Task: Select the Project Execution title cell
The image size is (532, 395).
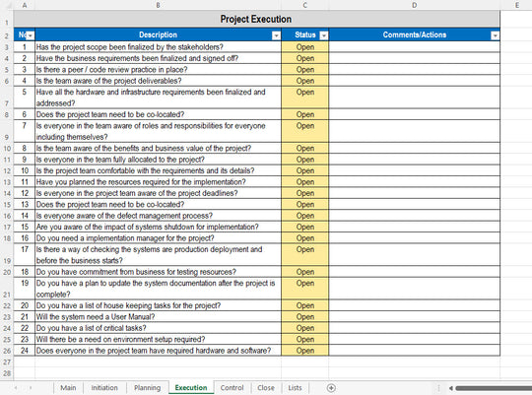Action: click(256, 19)
